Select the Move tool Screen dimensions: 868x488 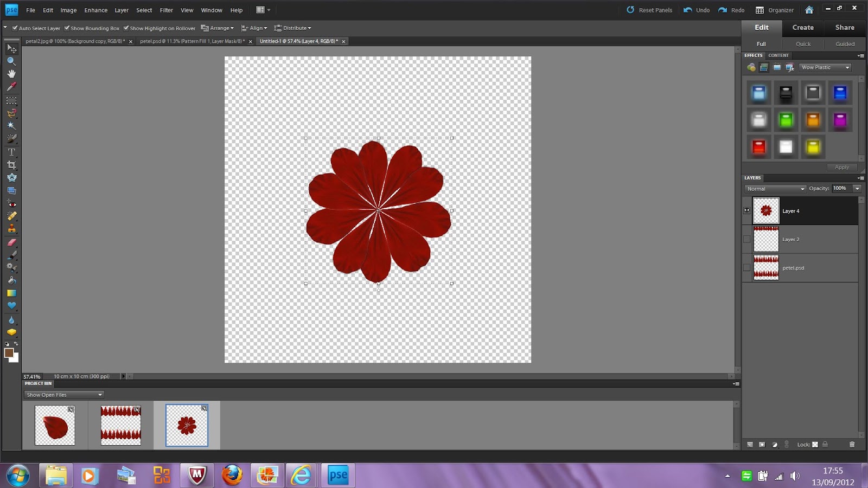[11, 49]
